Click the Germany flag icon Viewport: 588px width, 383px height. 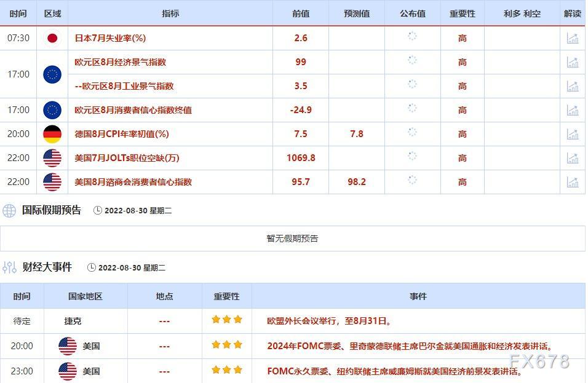[x=52, y=134]
